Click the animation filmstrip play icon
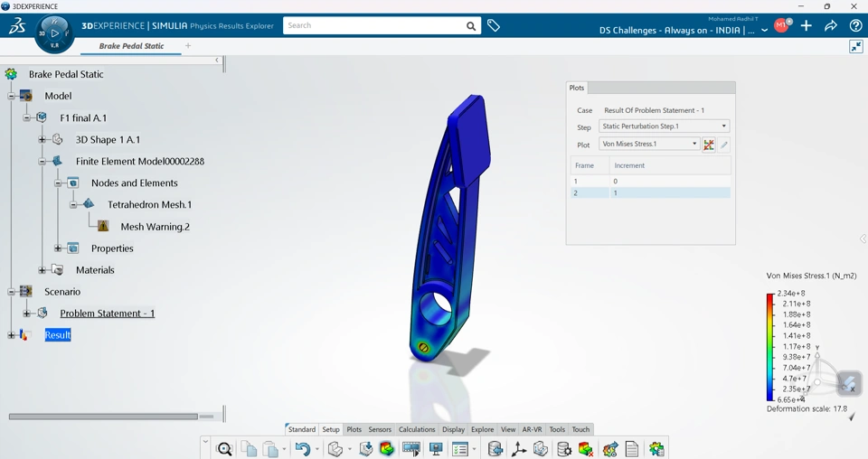Viewport: 868px width, 459px height. click(411, 449)
